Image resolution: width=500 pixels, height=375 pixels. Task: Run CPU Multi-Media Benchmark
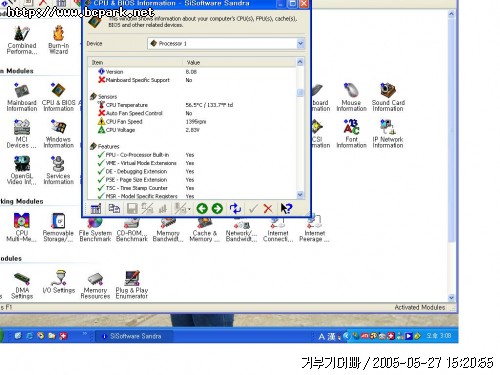[22, 227]
